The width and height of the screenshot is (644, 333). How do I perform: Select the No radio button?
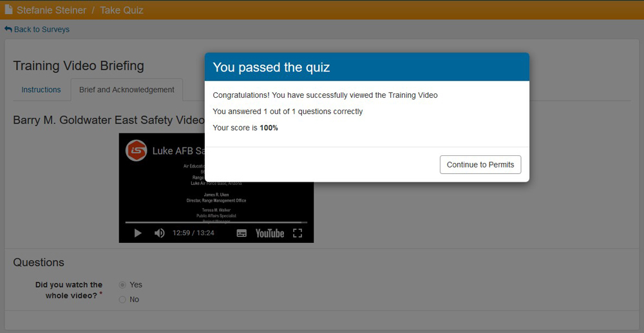pos(122,300)
